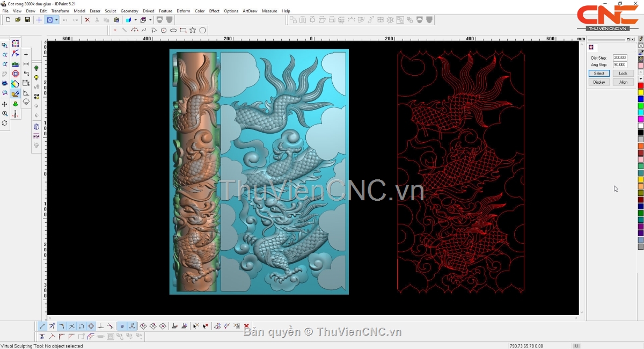Expand the wireframe cube view dropdown
The width and height of the screenshot is (644, 349).
tap(150, 20)
